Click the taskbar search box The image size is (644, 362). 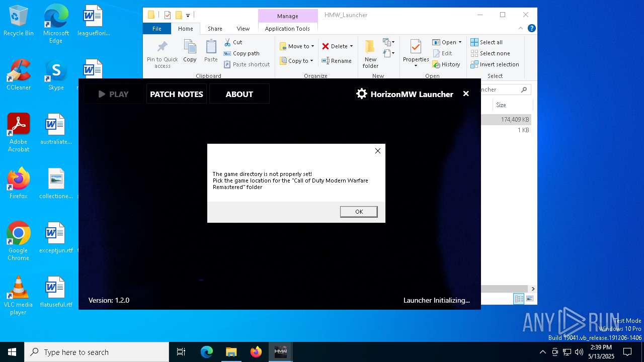(x=97, y=352)
